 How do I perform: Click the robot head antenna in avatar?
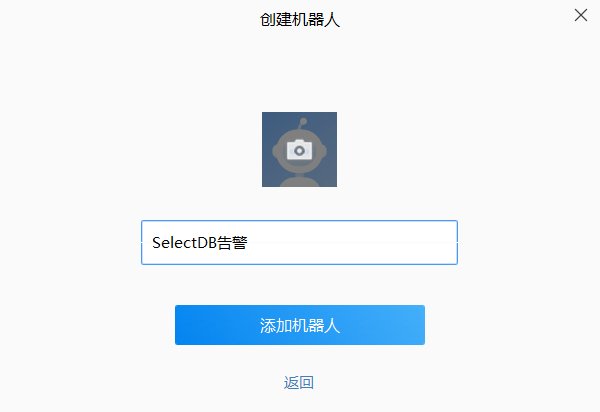[302, 123]
